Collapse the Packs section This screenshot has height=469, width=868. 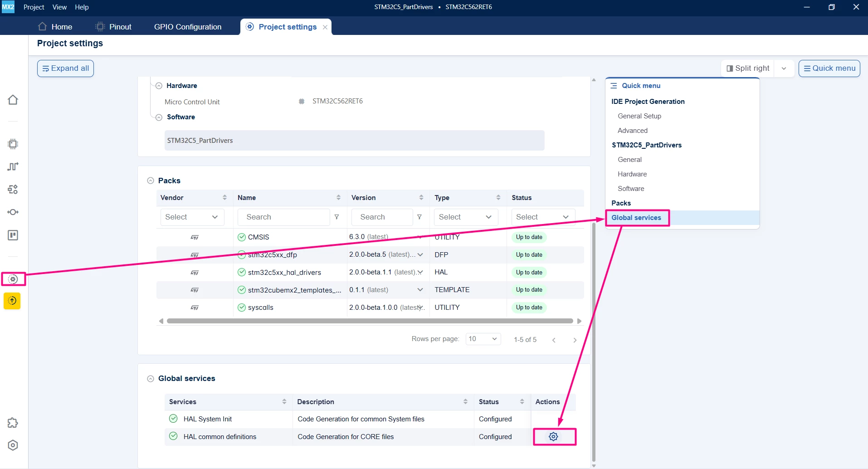(x=151, y=181)
